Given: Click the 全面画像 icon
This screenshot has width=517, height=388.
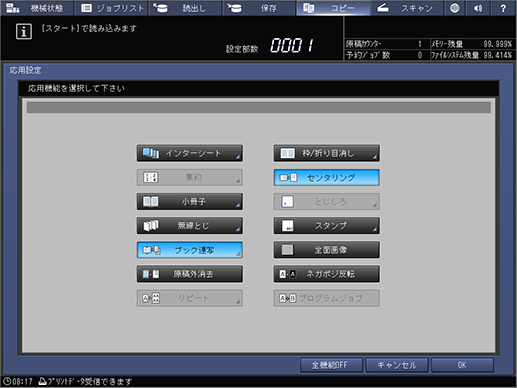Looking at the screenshot, I should click(287, 250).
